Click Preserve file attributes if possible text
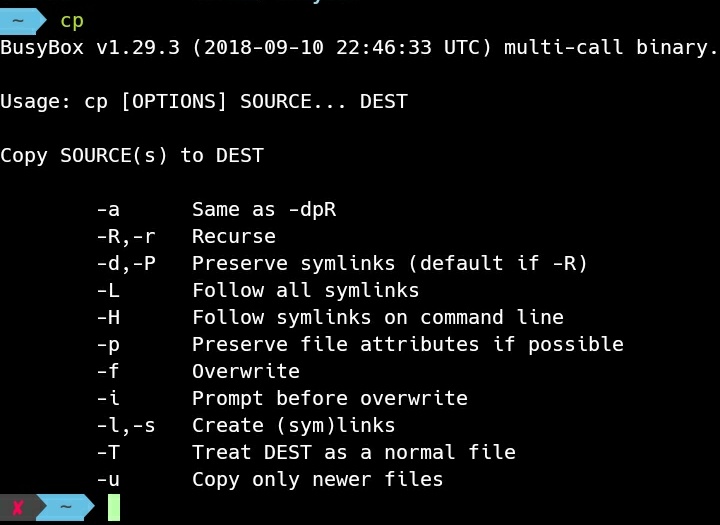 tap(408, 344)
